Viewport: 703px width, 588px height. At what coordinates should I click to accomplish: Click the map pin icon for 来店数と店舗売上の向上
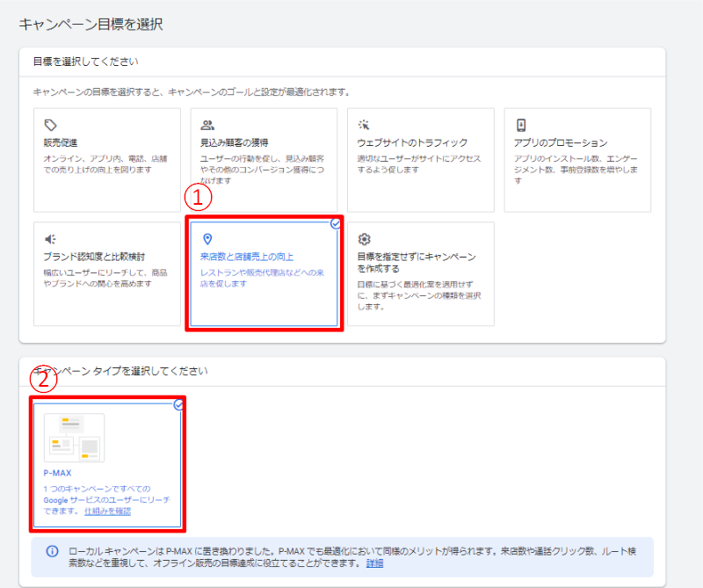pyautogui.click(x=207, y=239)
